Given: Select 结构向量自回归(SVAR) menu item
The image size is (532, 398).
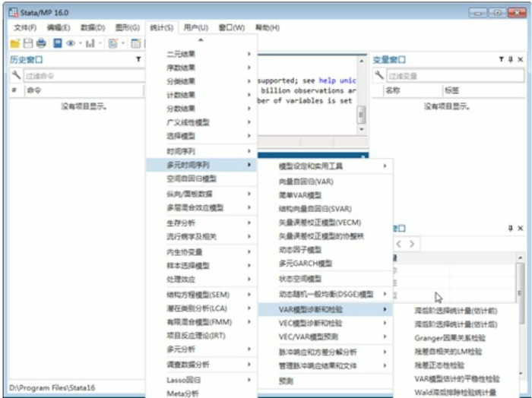Looking at the screenshot, I should pos(325,209).
